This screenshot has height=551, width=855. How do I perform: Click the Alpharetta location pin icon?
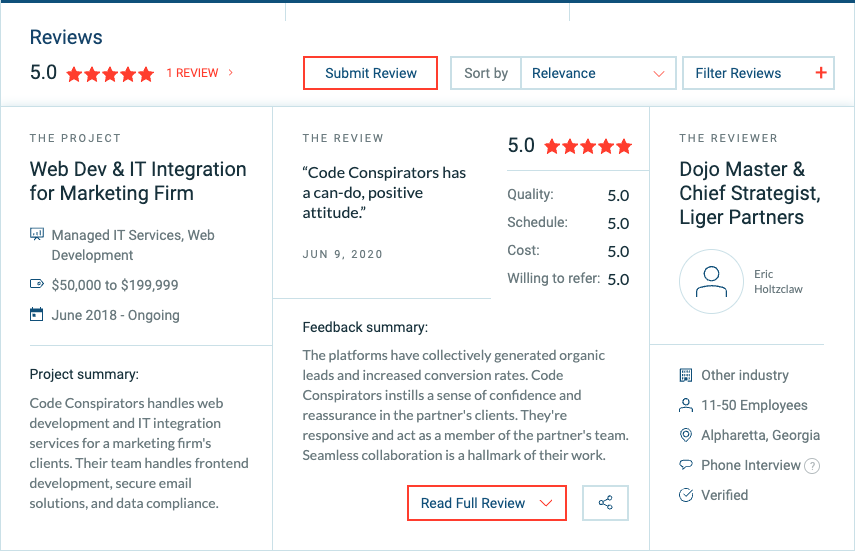(x=686, y=435)
